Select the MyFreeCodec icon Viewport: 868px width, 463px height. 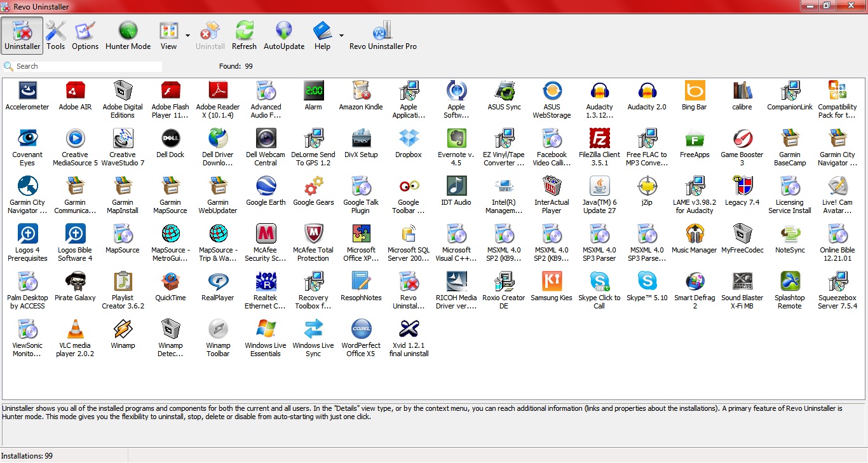pos(742,234)
